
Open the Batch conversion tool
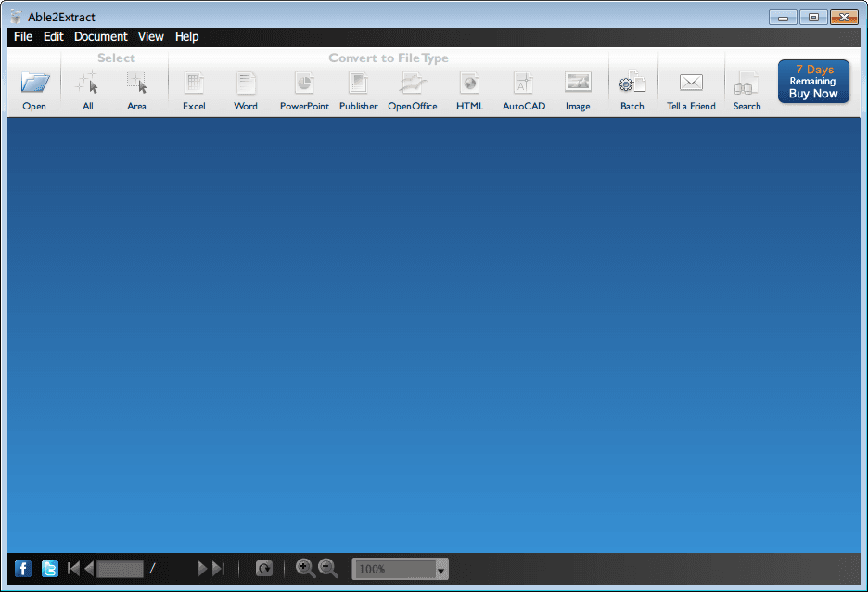(632, 84)
